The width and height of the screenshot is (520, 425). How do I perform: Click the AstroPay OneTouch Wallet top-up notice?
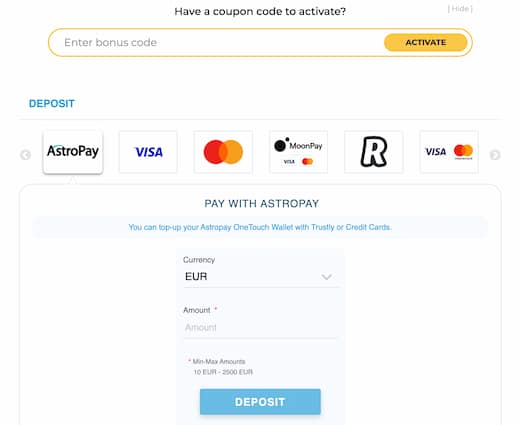pyautogui.click(x=260, y=227)
